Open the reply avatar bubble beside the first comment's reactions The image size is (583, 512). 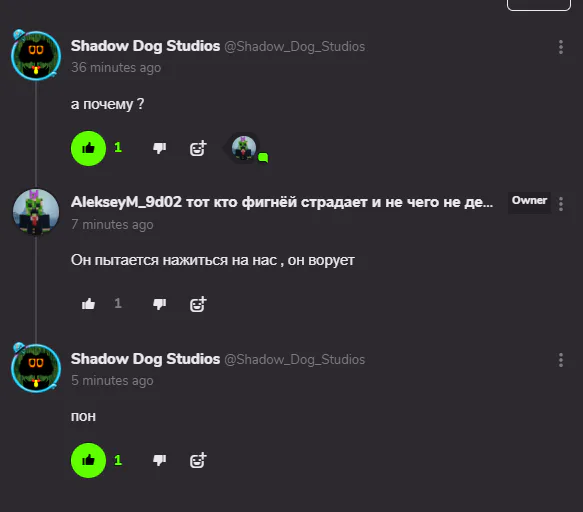tap(245, 149)
